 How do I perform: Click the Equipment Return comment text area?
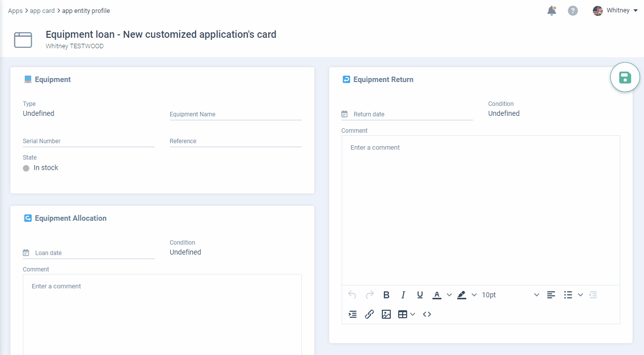click(x=481, y=210)
